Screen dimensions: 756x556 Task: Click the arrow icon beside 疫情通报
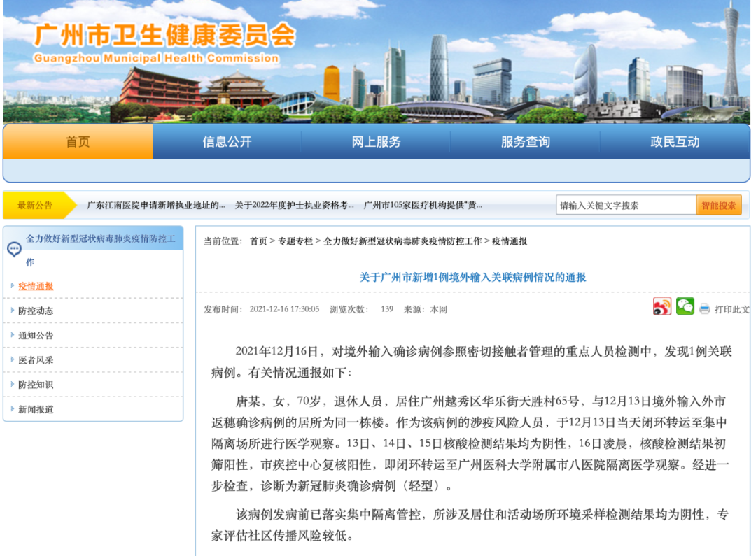tap(11, 285)
